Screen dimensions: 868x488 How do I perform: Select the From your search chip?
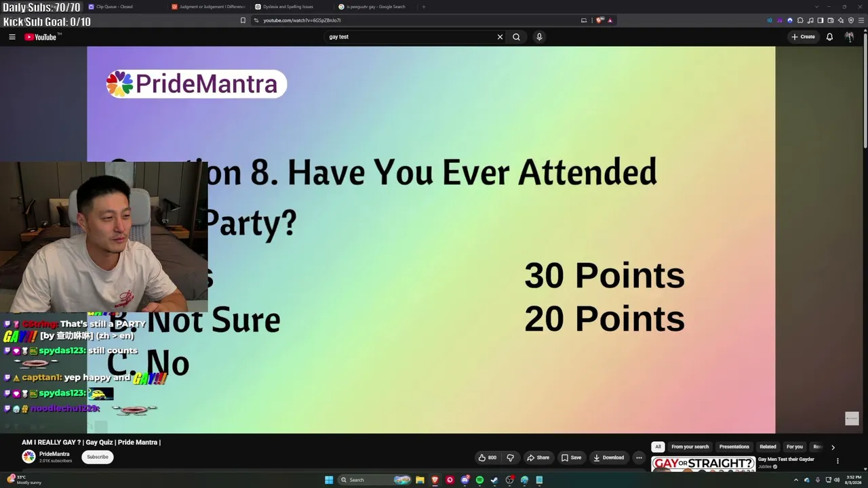click(x=690, y=447)
